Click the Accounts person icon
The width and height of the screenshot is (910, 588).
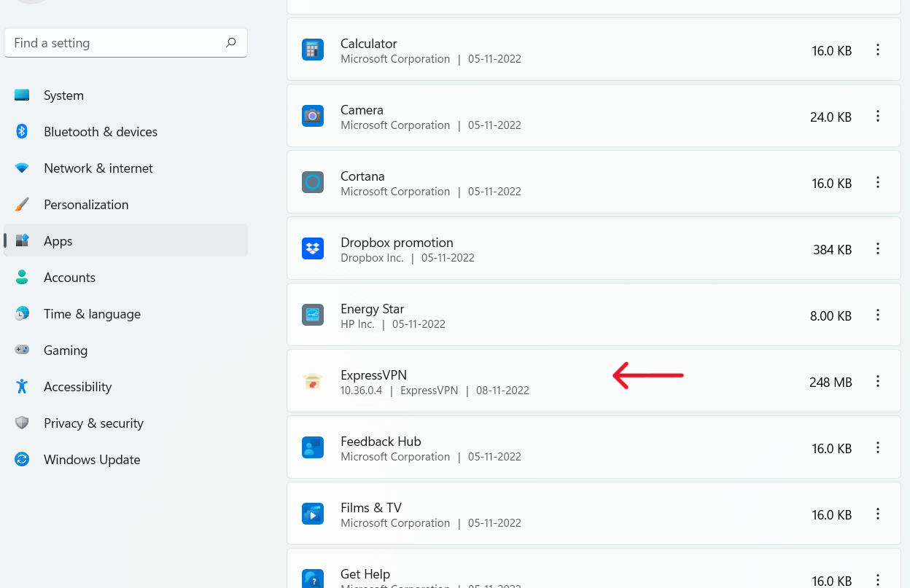22,278
